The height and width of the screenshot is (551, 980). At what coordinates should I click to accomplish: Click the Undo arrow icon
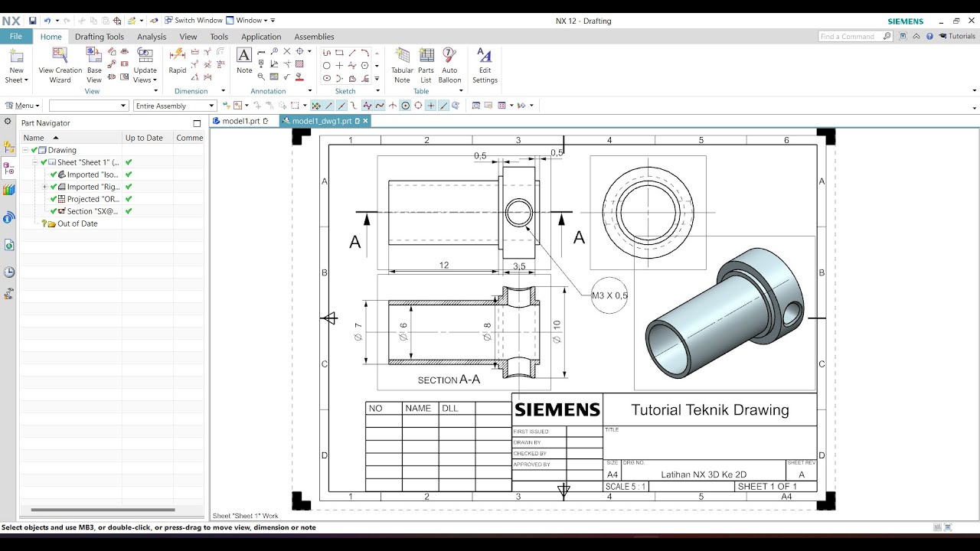(47, 21)
